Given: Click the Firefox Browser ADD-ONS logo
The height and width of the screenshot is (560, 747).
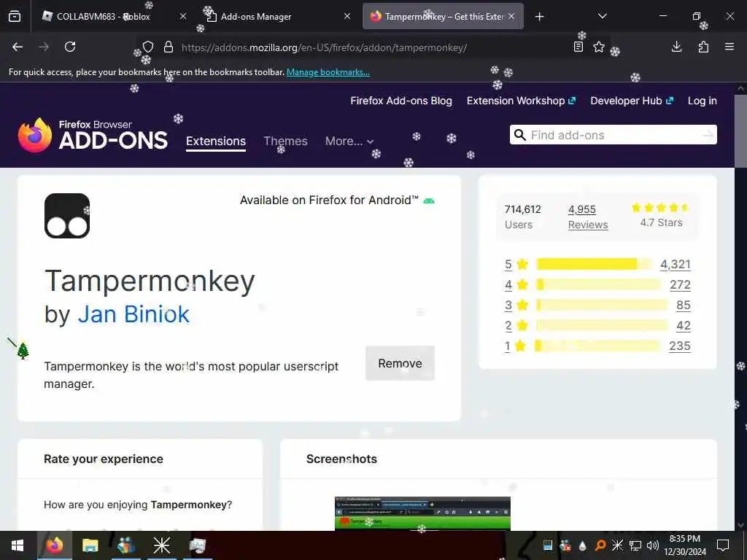Looking at the screenshot, I should click(93, 135).
